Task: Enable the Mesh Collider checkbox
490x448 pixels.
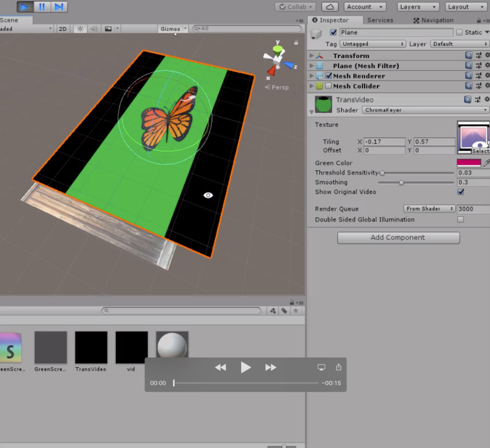Action: [x=328, y=86]
